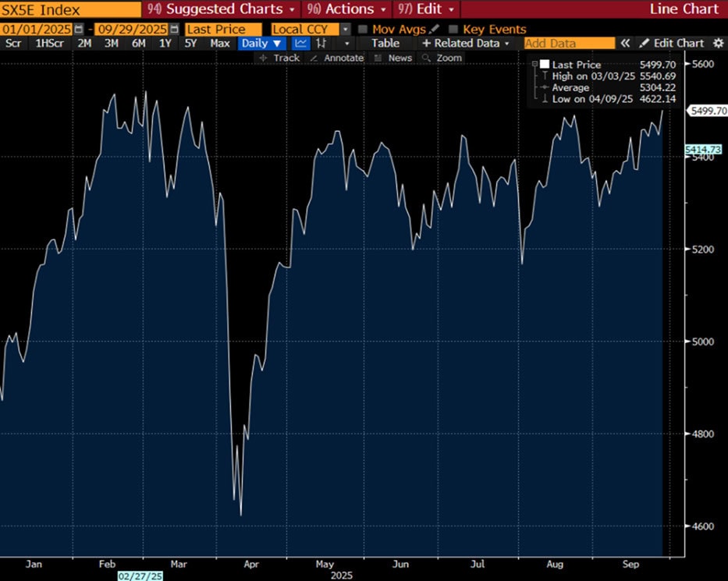Activate the Zoom magnifier tool
Viewport: 728px width, 581px height.
442,58
